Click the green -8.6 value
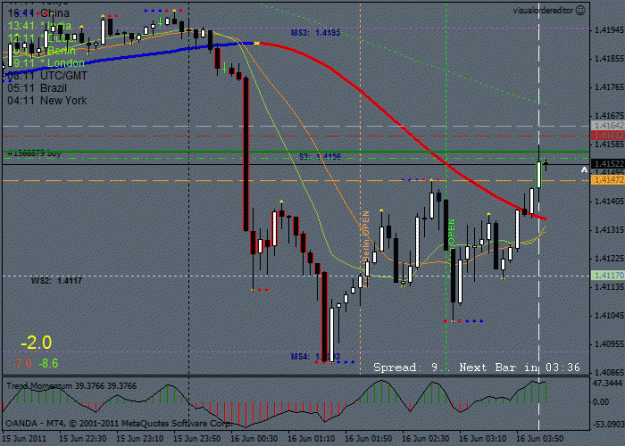Image resolution: width=625 pixels, height=446 pixels. coord(48,363)
